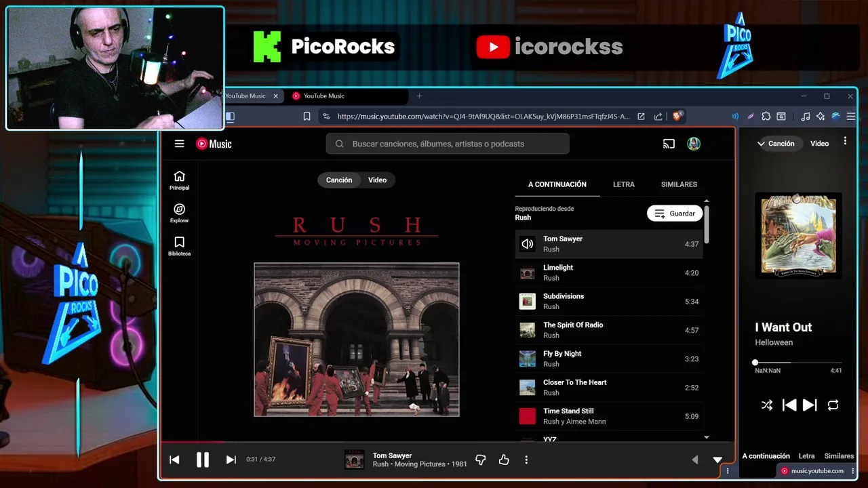Screen dimensions: 868x488
Task: Focus the Buscar canciones search field
Action: [x=448, y=144]
